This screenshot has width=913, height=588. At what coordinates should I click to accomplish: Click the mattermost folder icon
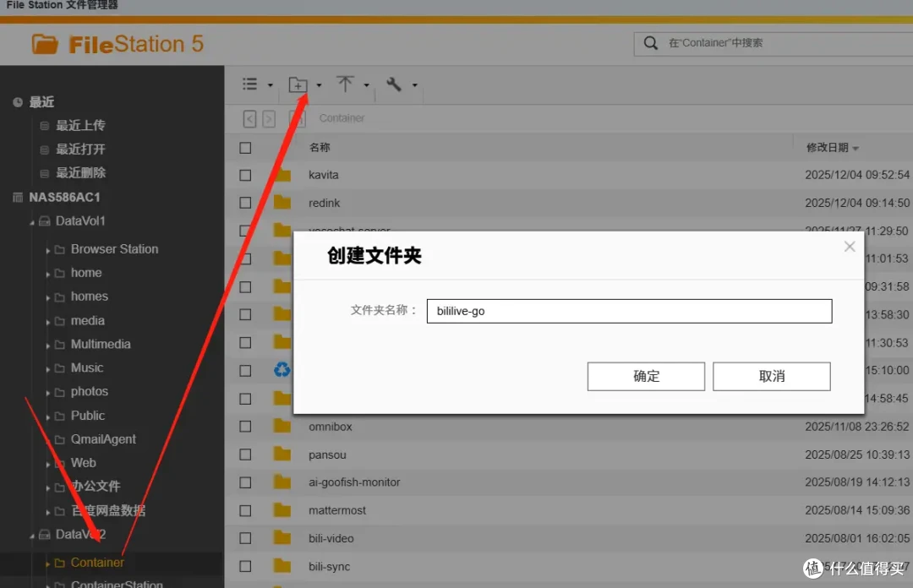(x=282, y=510)
